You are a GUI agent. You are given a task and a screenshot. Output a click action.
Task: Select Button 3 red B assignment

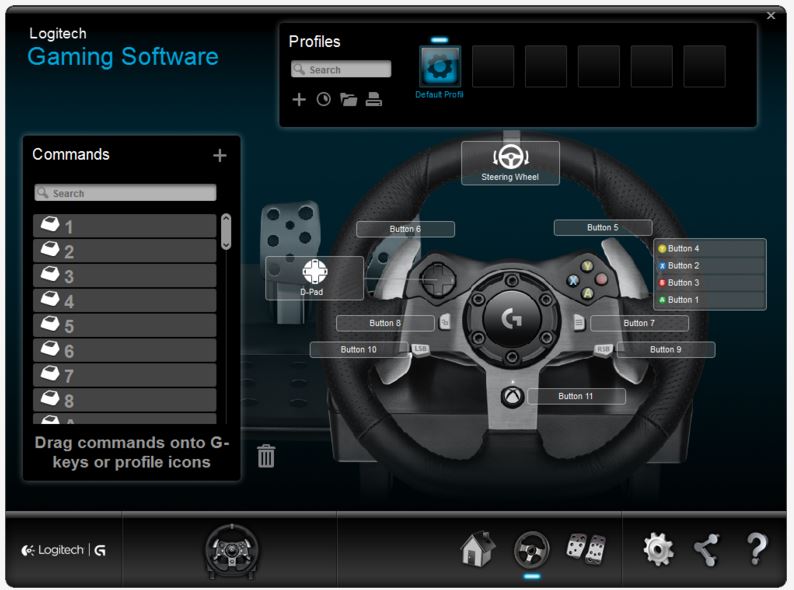pyautogui.click(x=710, y=283)
